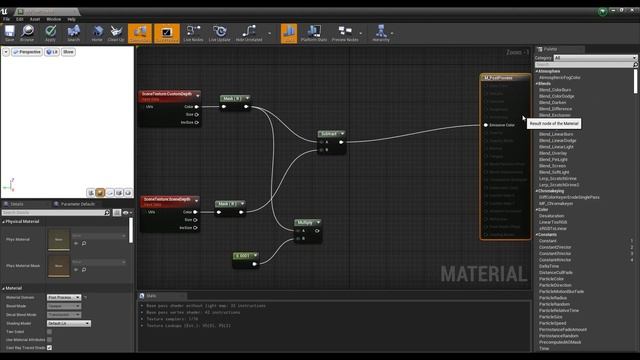Toggle the Live Preview toolbar button
Screen dimensions: 640x360
pyautogui.click(x=167, y=33)
